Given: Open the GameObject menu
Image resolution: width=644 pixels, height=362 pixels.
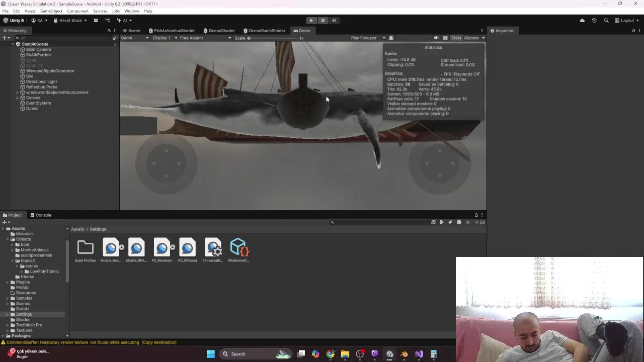Looking at the screenshot, I should coord(51,11).
